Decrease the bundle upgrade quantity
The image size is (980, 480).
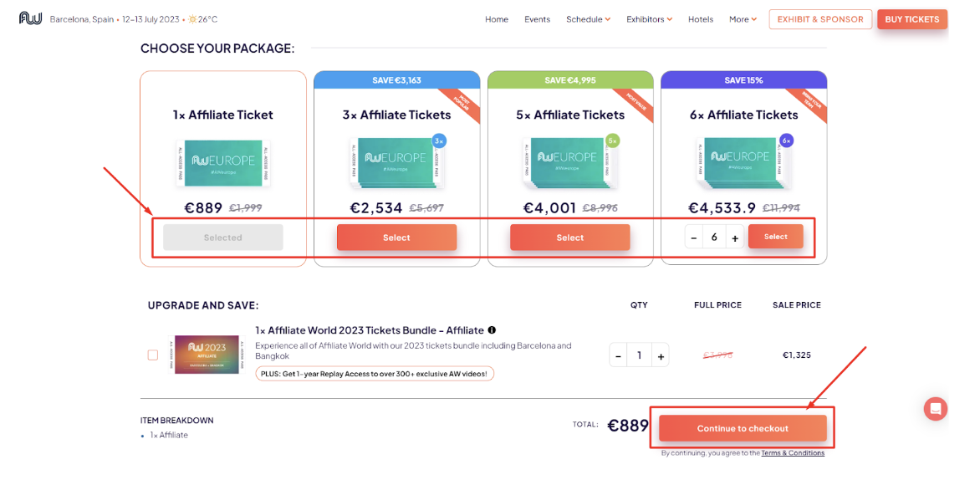click(x=618, y=355)
